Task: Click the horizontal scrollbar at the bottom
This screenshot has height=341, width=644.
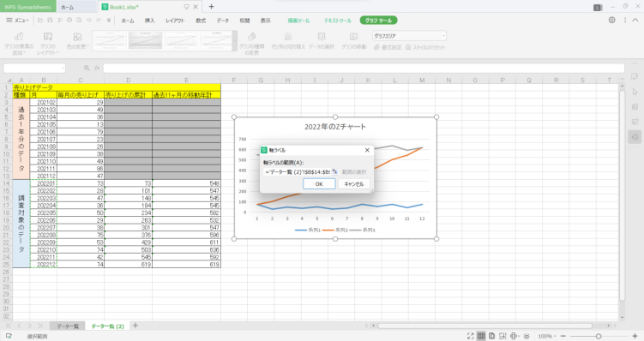Action: tap(485, 326)
